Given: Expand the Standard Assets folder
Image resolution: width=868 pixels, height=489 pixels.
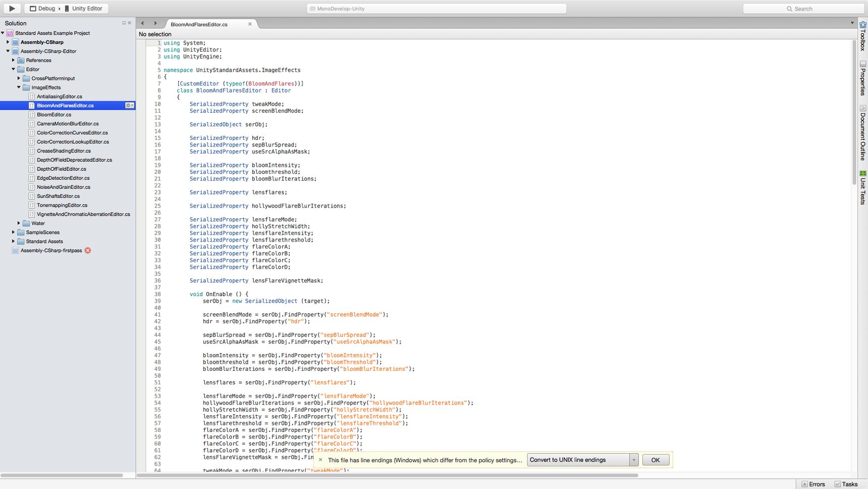Looking at the screenshot, I should point(14,241).
